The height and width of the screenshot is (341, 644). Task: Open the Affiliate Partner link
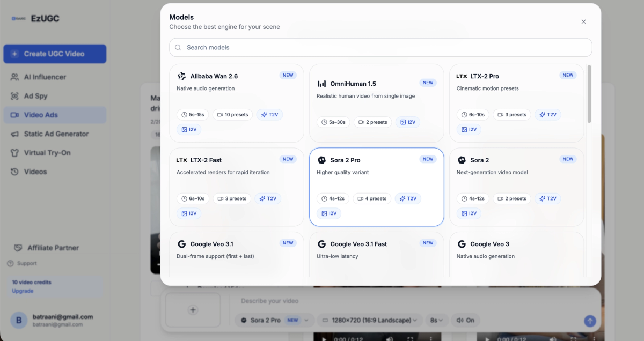pos(46,248)
